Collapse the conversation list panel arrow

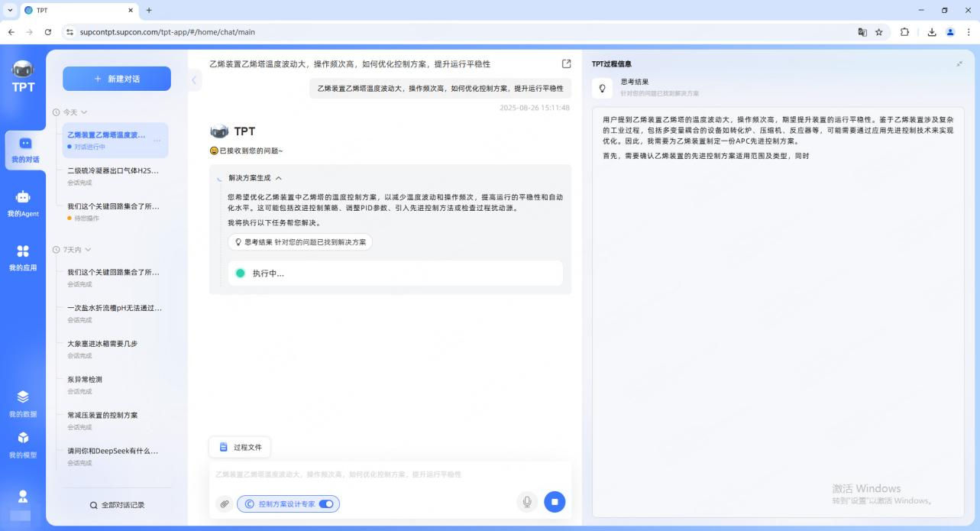194,79
